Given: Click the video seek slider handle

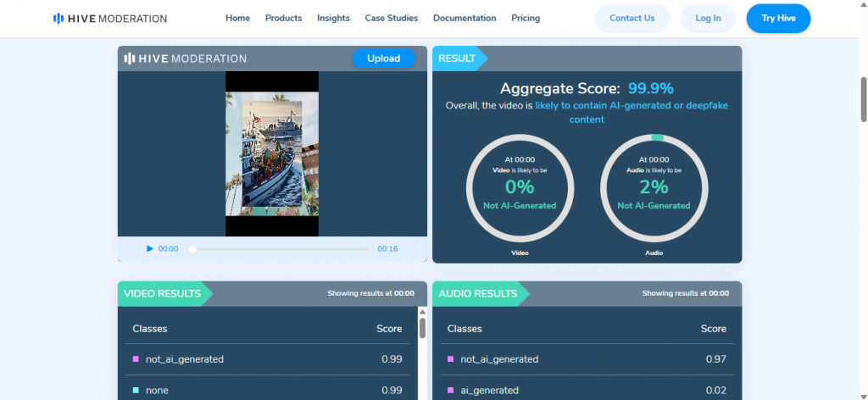Looking at the screenshot, I should 192,249.
